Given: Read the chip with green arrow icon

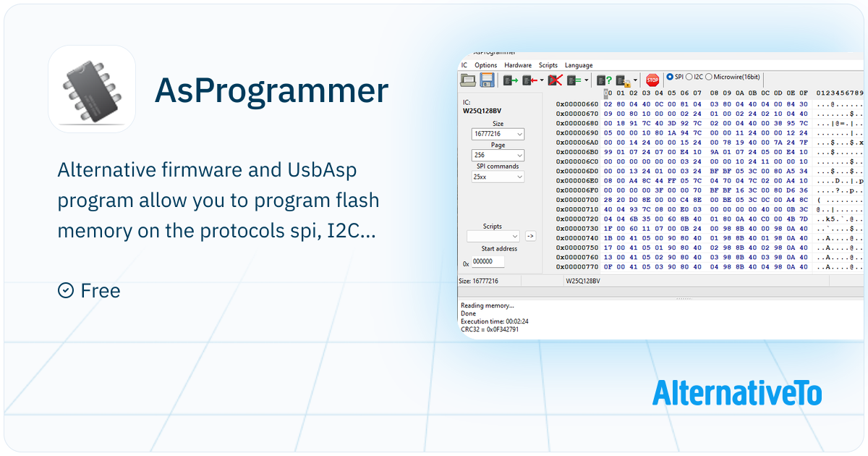Looking at the screenshot, I should point(511,80).
